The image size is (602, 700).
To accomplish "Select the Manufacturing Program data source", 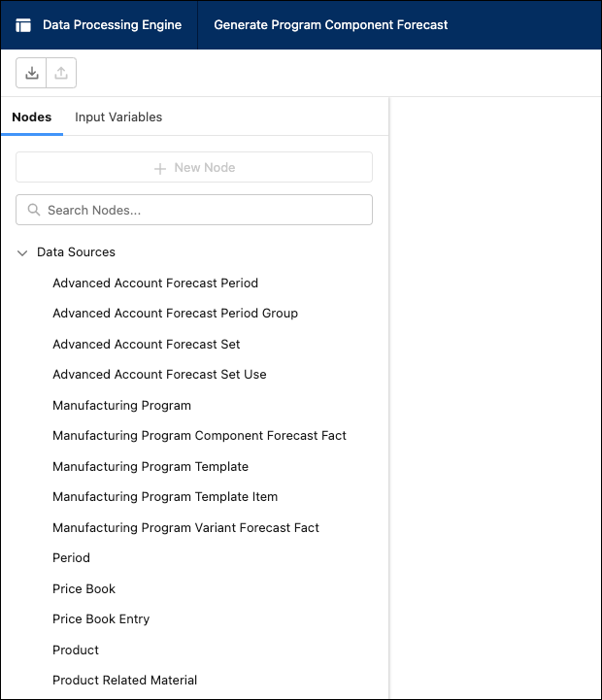I will [121, 406].
